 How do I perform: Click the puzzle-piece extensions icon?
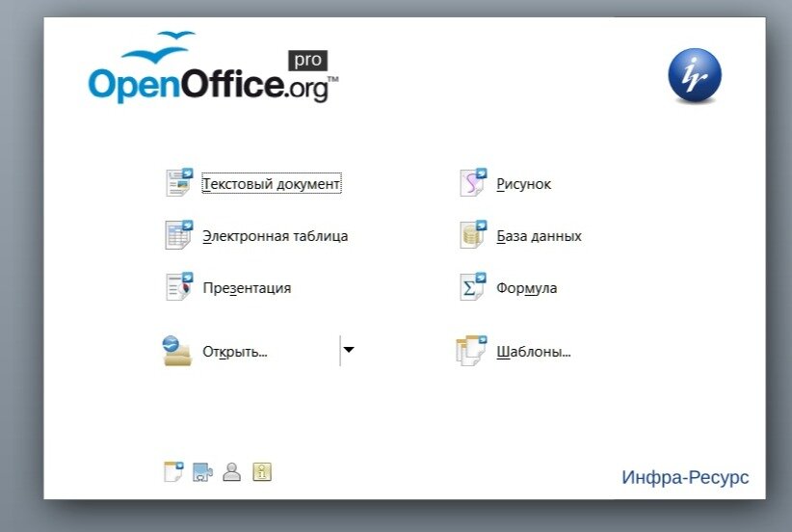[202, 472]
